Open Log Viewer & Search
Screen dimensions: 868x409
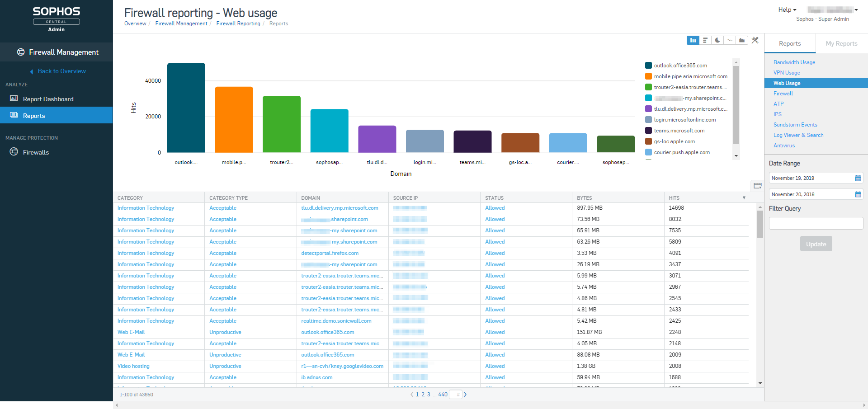tap(798, 135)
